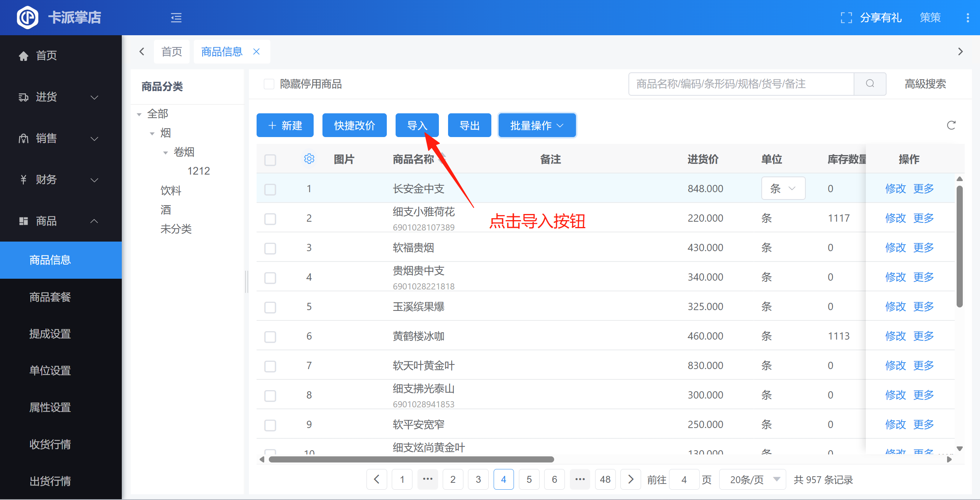Go to next page arrow
This screenshot has height=500, width=980.
[630, 479]
